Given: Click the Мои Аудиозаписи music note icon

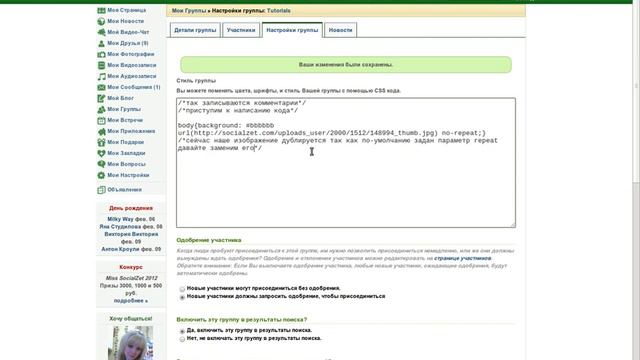Looking at the screenshot, I should coord(101,76).
